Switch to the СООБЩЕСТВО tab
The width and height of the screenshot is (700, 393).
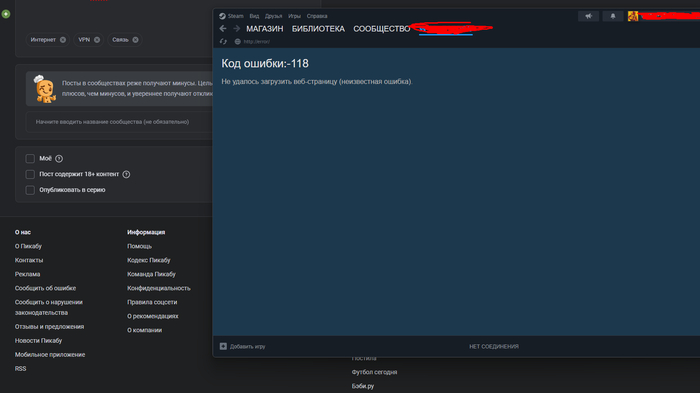click(x=382, y=29)
